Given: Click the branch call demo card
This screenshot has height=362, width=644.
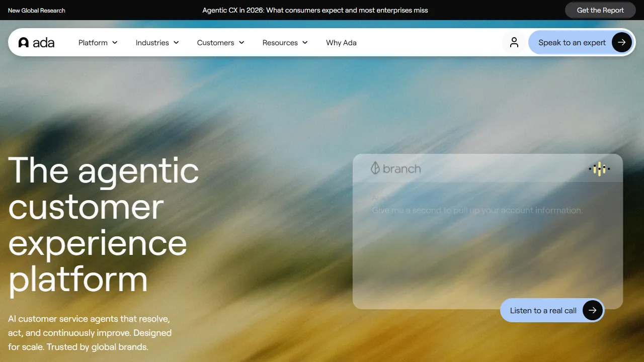Looking at the screenshot, I should pyautogui.click(x=488, y=231).
